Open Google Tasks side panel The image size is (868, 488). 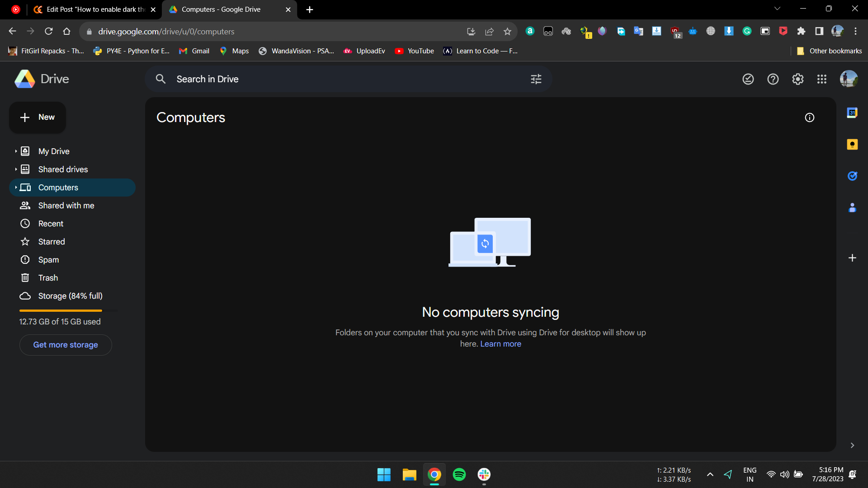pos(852,176)
